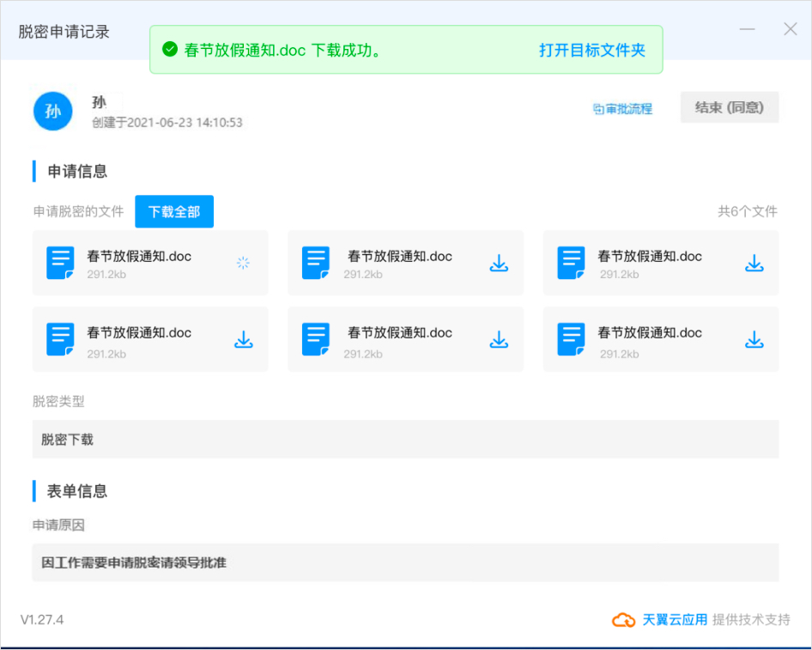Click the document icon on the bottom-middle file card
This screenshot has width=812, height=650.
point(315,339)
